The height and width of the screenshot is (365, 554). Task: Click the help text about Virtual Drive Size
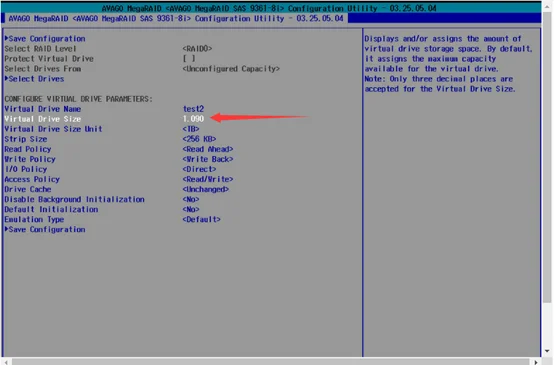click(448, 64)
